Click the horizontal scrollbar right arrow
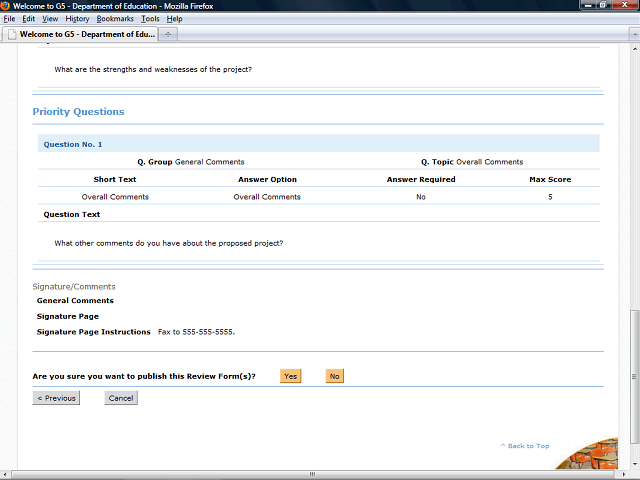Image resolution: width=640 pixels, height=480 pixels. (623, 474)
